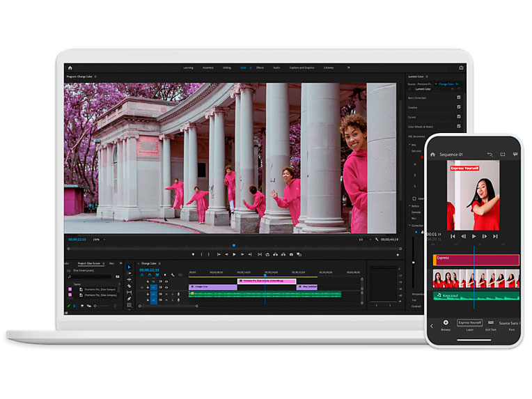Click the Mark In button
The image size is (532, 399).
tap(201, 254)
